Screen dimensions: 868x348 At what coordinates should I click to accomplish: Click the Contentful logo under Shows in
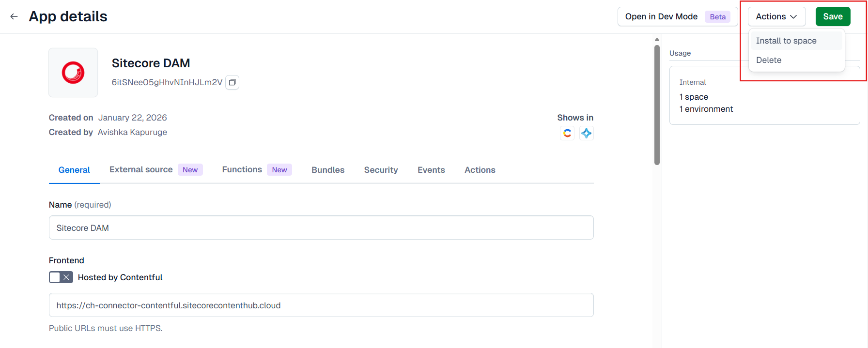[567, 133]
